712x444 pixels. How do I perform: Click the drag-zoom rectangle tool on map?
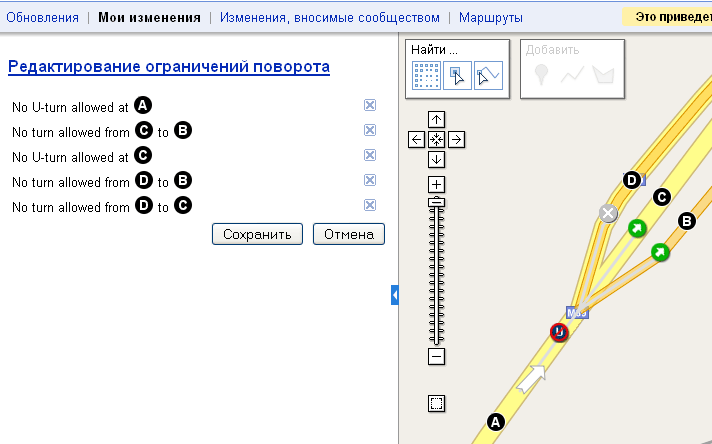tap(436, 404)
